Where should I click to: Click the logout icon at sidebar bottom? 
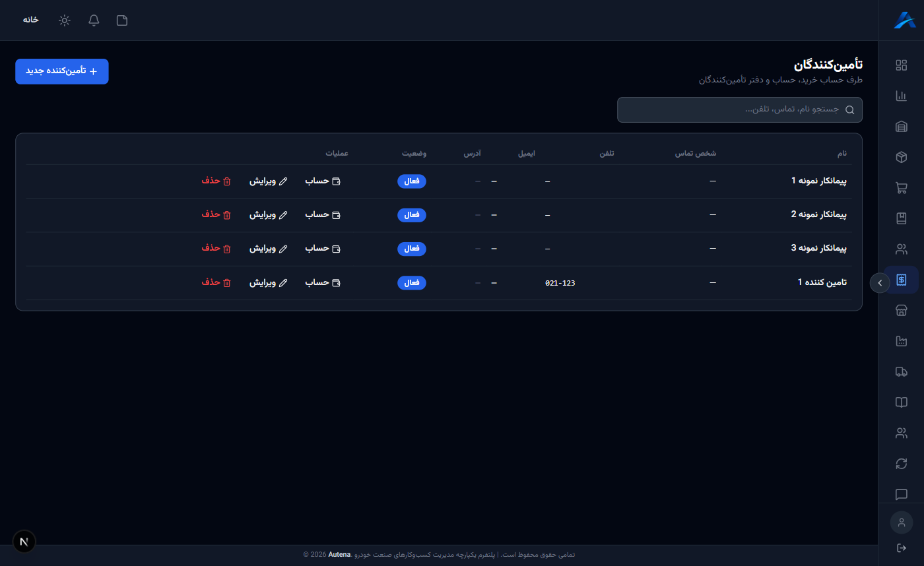902,548
